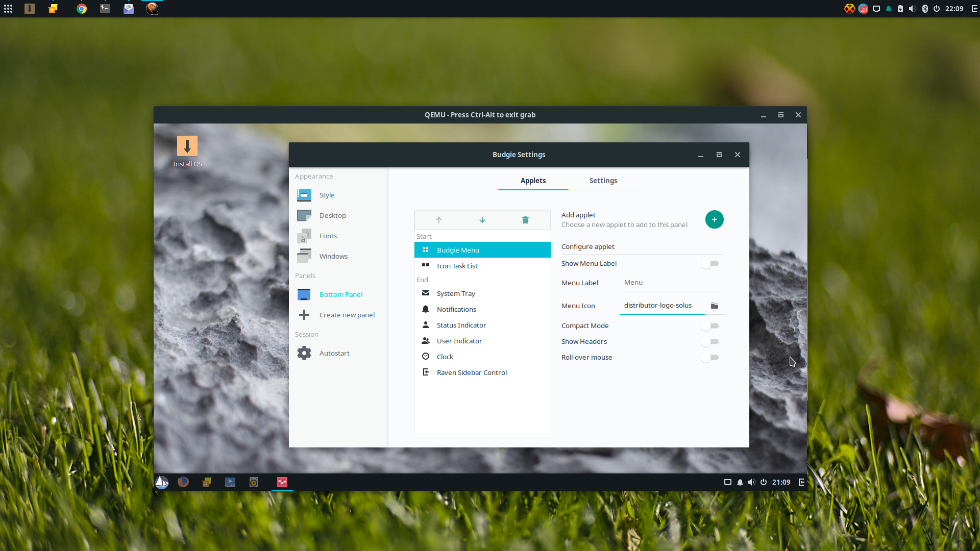Select Raven Sidebar Control applet row
The height and width of the screenshot is (551, 980).
click(482, 372)
